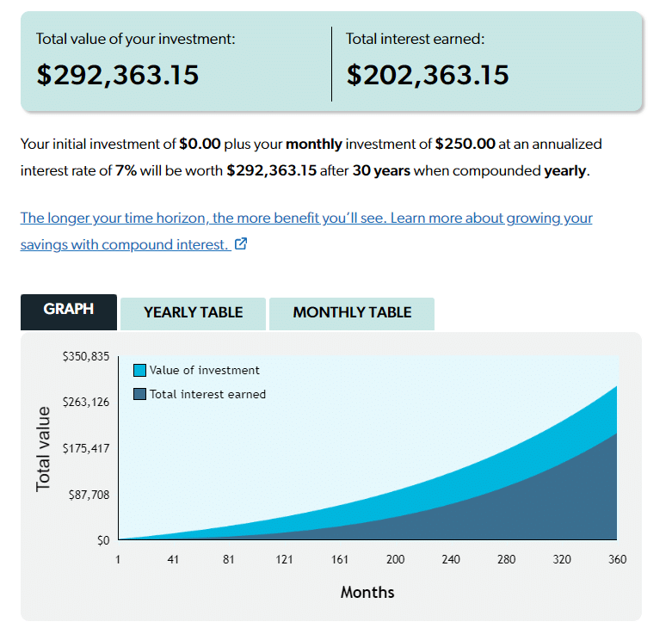Open the link about growing savings with compound interest
672x634 pixels.
pos(305,219)
